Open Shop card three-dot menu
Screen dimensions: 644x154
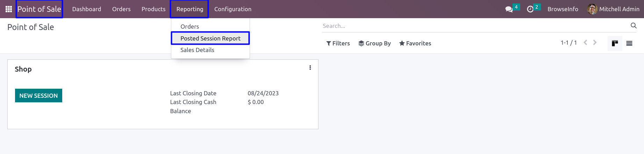click(310, 68)
